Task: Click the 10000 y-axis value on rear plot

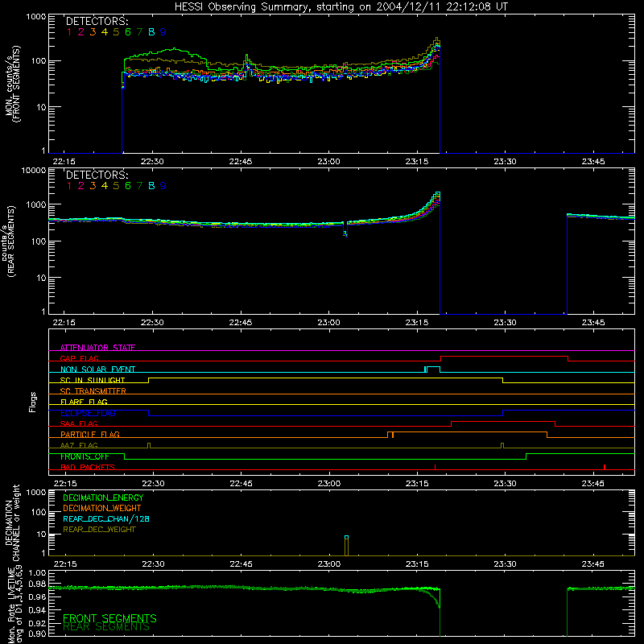Action: tap(34, 171)
